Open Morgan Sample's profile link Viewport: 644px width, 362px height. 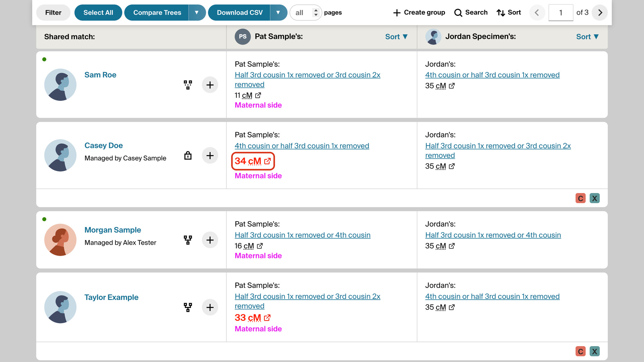click(113, 230)
